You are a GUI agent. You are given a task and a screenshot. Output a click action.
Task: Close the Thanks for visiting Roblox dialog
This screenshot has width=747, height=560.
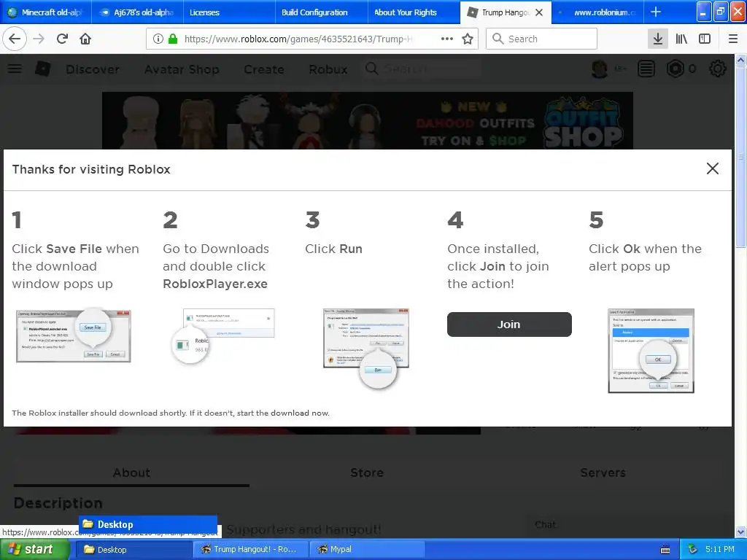pos(712,168)
